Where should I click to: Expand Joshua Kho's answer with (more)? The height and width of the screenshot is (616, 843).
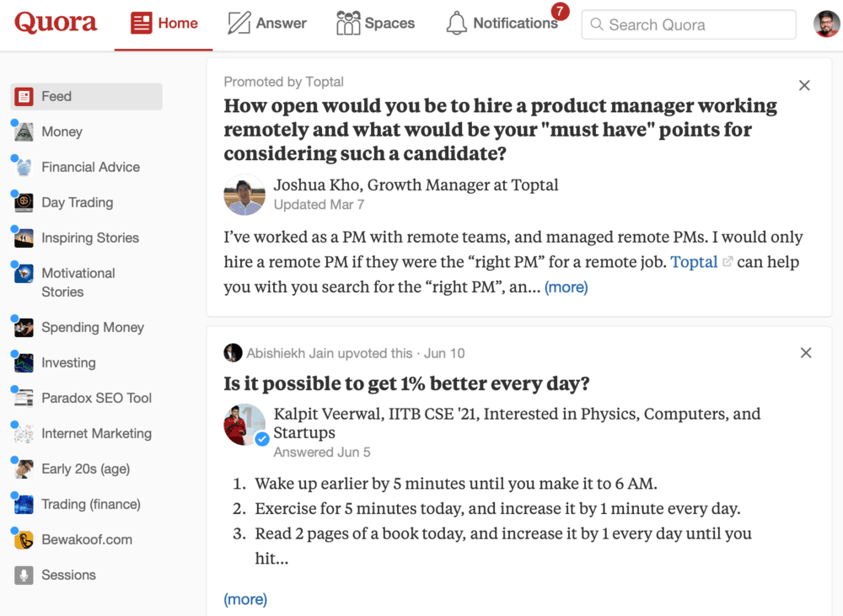coord(566,287)
